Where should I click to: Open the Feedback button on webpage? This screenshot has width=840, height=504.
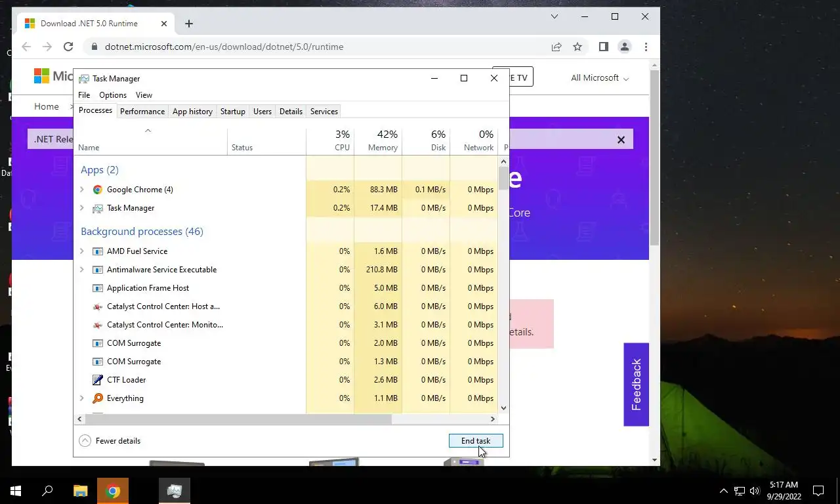click(x=636, y=385)
